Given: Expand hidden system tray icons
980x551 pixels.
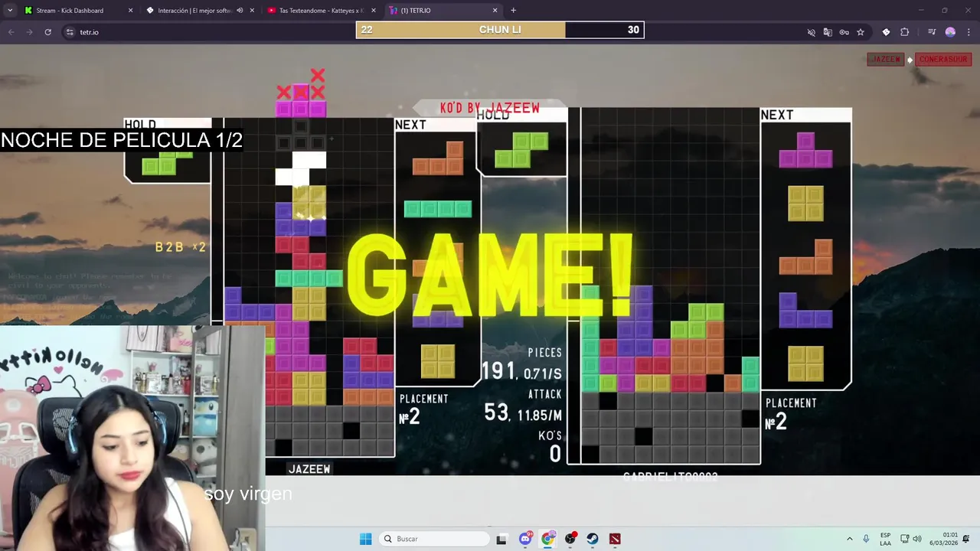Looking at the screenshot, I should 849,539.
